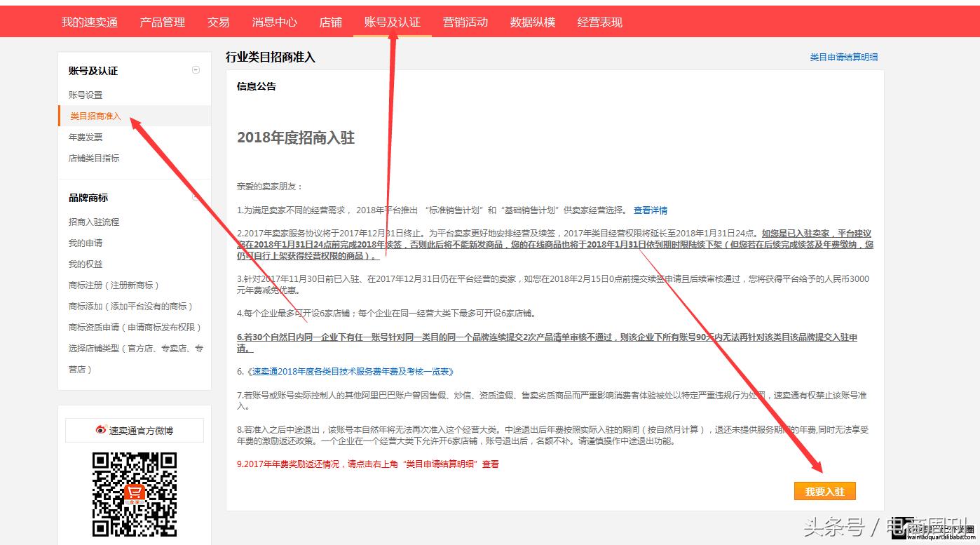Open the 交易 transactions menu
This screenshot has width=980, height=545.
tap(219, 21)
